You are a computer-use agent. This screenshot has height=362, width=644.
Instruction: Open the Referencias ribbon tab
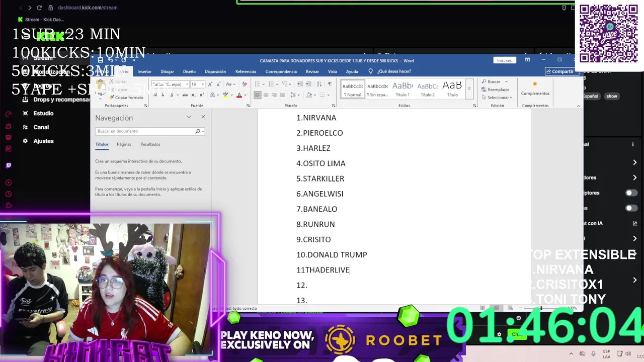246,71
